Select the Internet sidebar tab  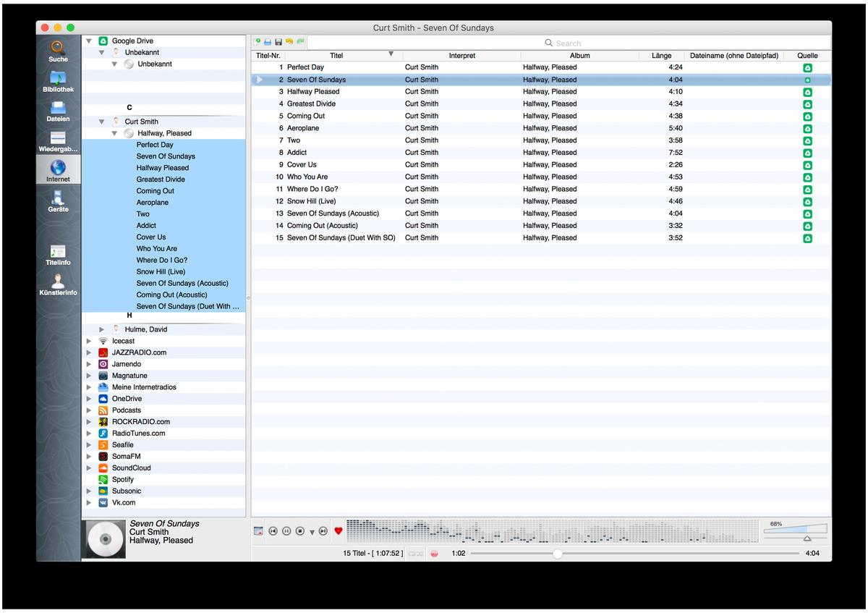pyautogui.click(x=58, y=170)
